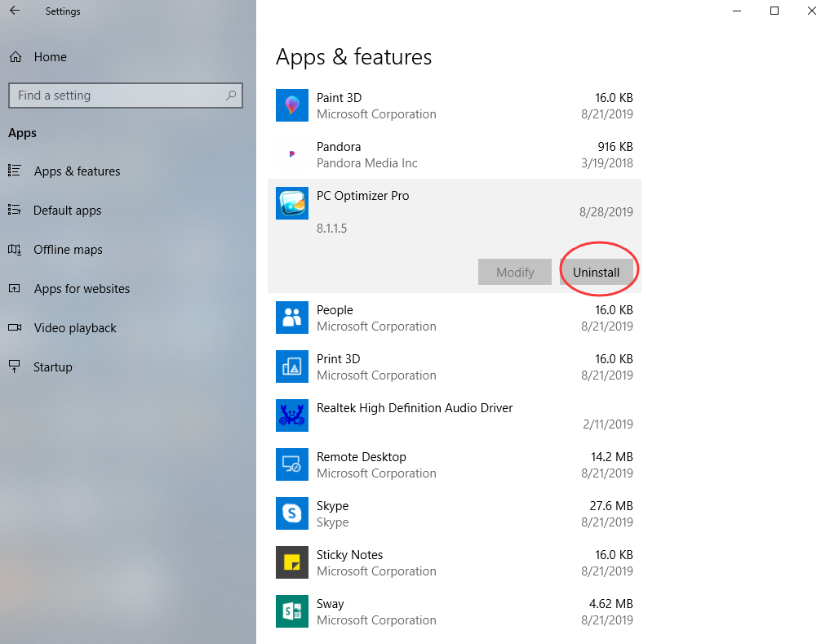The width and height of the screenshot is (821, 644).
Task: Click the Pandora app icon
Action: [292, 154]
